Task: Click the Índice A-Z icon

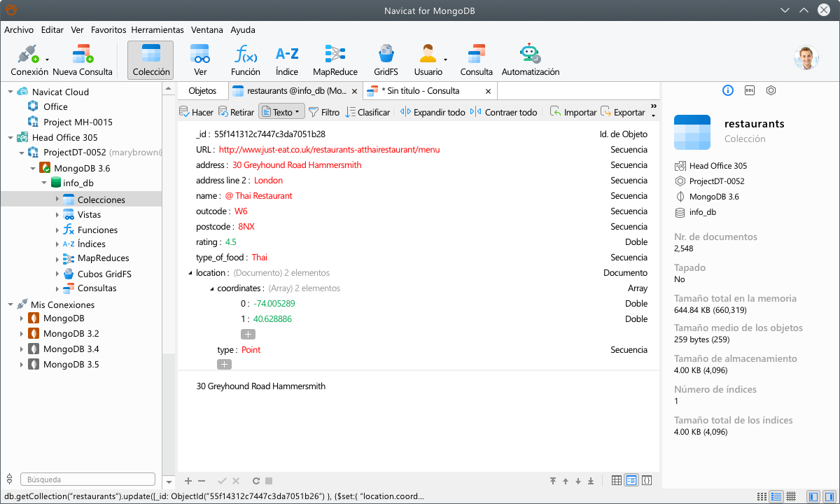Action: coord(287,60)
